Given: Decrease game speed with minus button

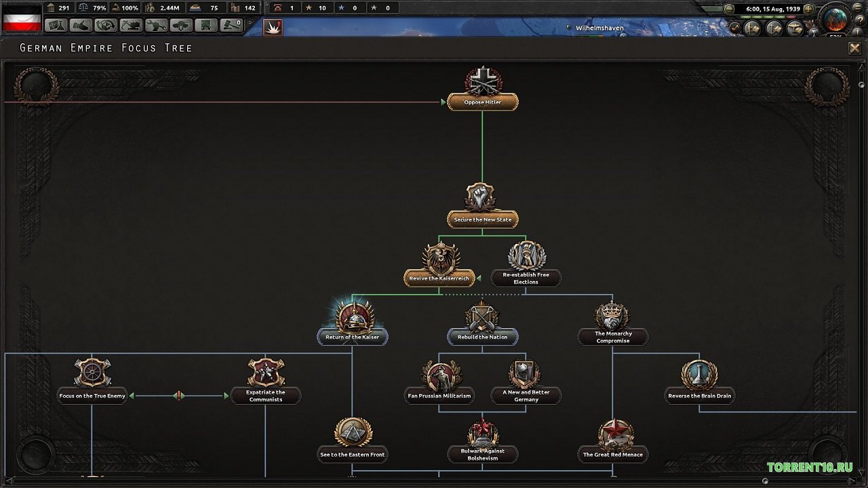Looking at the screenshot, I should 729,9.
